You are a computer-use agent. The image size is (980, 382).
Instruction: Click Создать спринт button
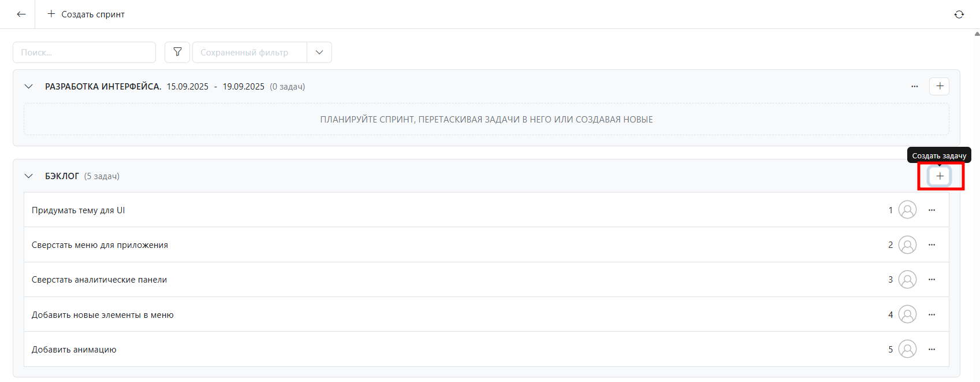pyautogui.click(x=85, y=14)
